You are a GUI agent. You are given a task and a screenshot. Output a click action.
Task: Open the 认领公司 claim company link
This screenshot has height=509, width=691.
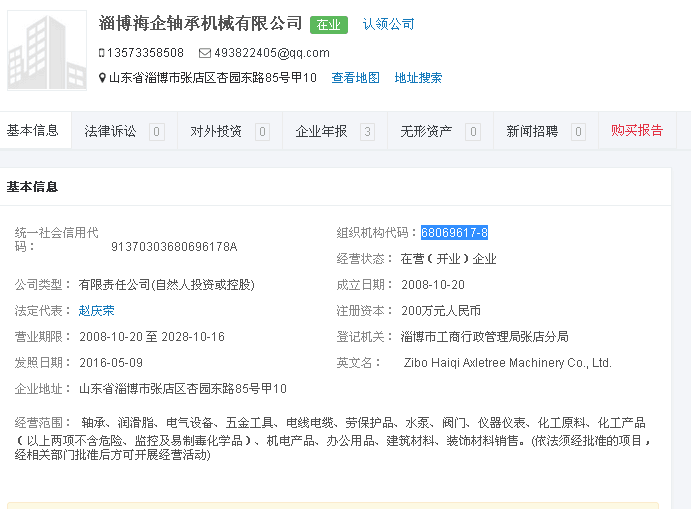click(388, 24)
